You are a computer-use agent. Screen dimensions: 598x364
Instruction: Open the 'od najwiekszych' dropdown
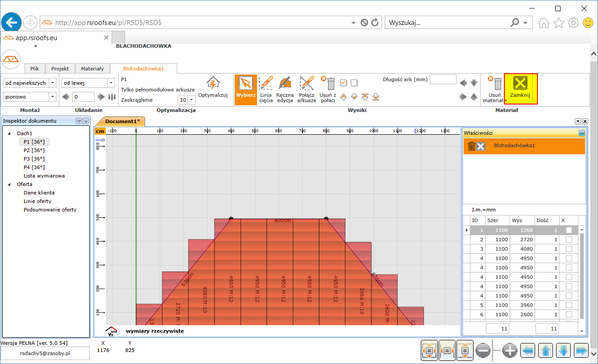coord(53,83)
